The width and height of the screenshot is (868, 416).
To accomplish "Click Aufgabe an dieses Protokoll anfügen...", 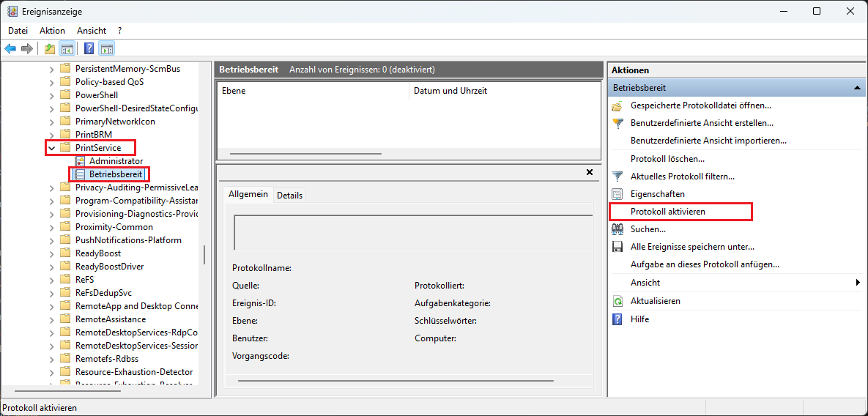I will coord(705,264).
